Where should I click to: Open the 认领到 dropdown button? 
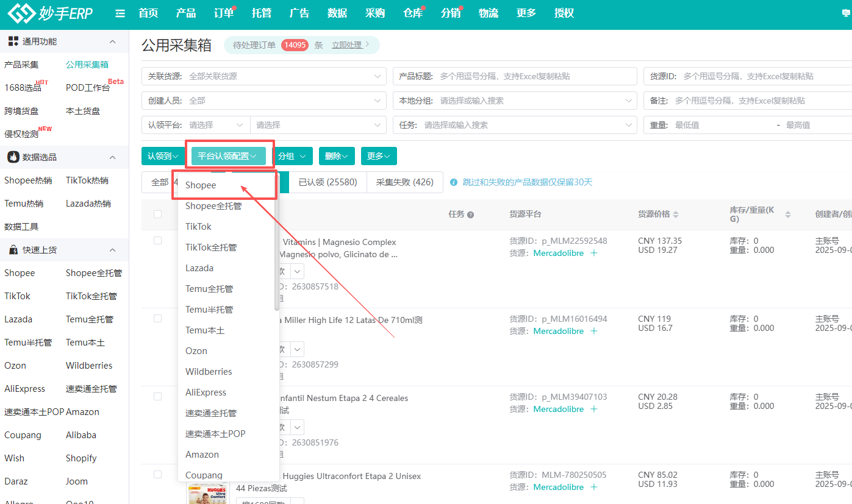163,156
